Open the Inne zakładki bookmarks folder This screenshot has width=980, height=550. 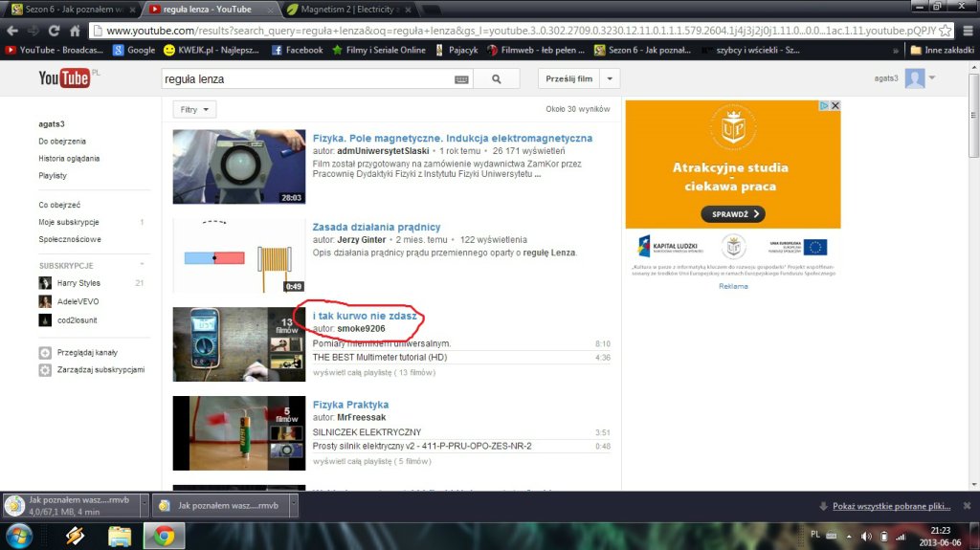(x=942, y=50)
